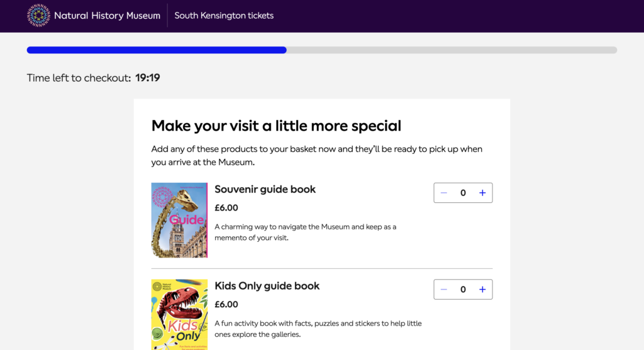Select the South Kensington tickets header link
This screenshot has height=350, width=644.
(224, 16)
